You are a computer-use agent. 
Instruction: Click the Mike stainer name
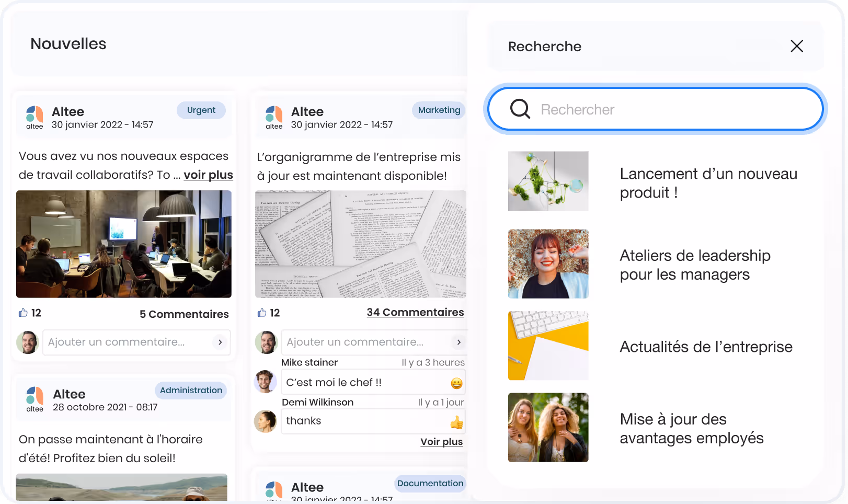(310, 362)
